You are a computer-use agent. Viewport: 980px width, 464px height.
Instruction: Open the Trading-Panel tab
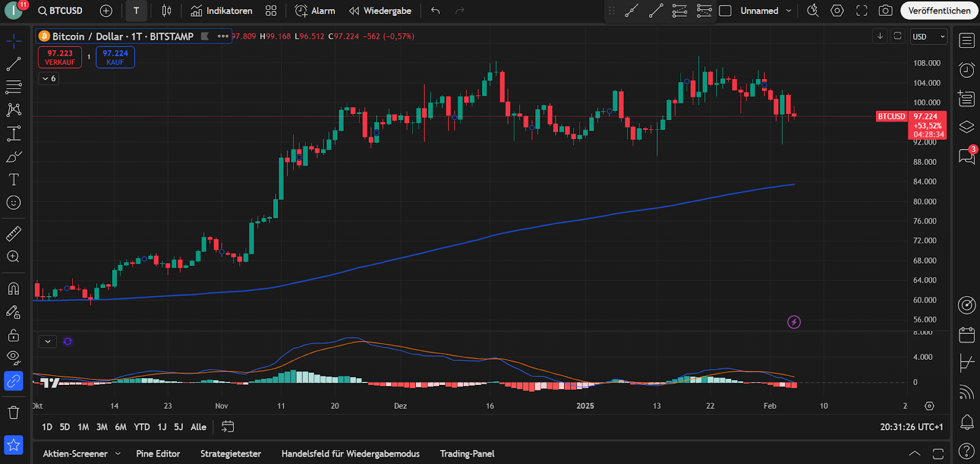click(x=467, y=454)
